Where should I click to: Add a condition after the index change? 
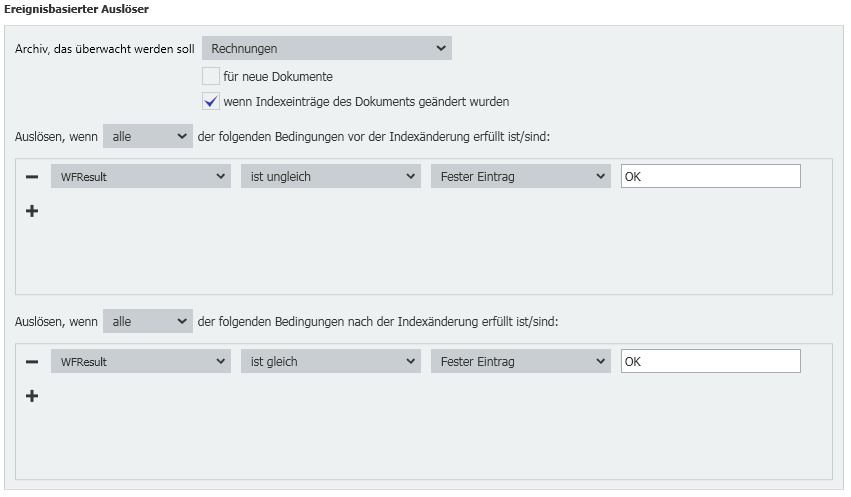click(32, 396)
